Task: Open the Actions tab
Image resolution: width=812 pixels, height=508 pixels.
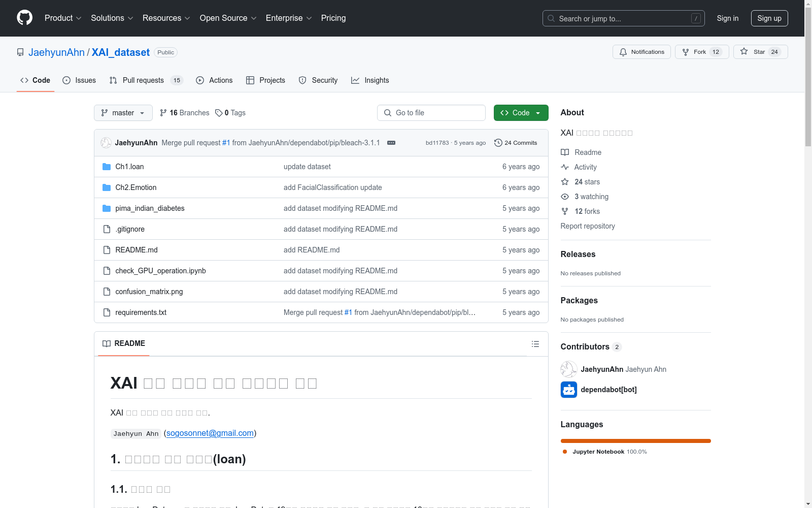Action: [214, 80]
